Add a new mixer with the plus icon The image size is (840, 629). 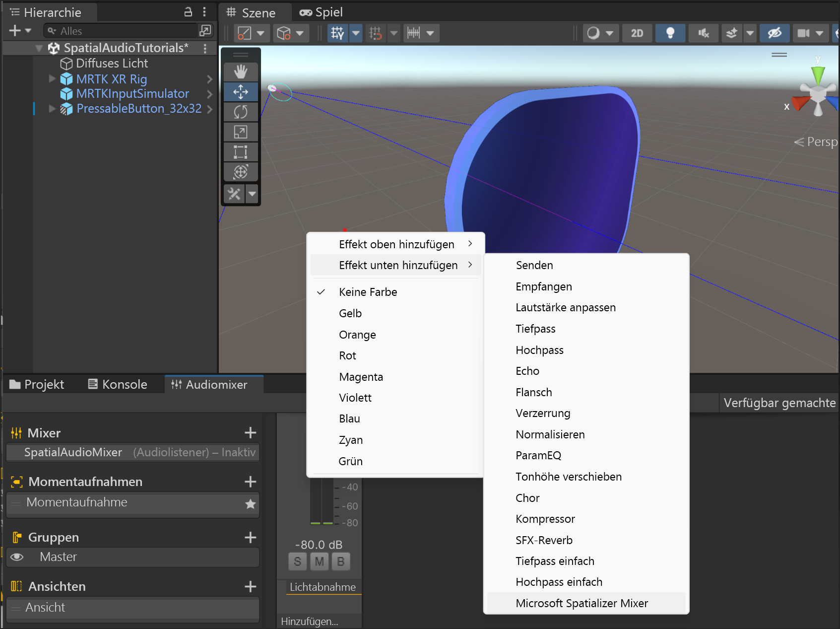coord(251,432)
